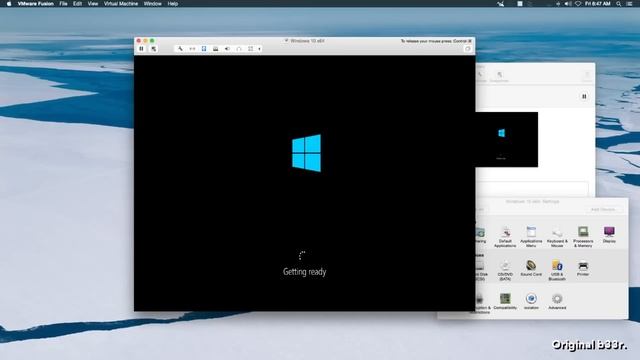Screen dimensions: 640x360
Task: Click the Windows VM preview thumbnail in Library window
Action: [x=507, y=139]
